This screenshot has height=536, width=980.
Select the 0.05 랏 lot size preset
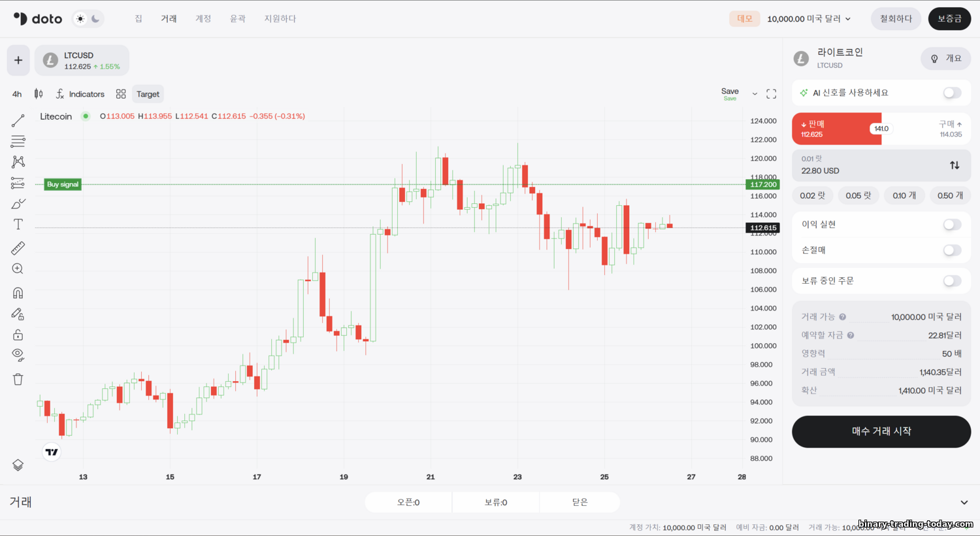coord(858,195)
